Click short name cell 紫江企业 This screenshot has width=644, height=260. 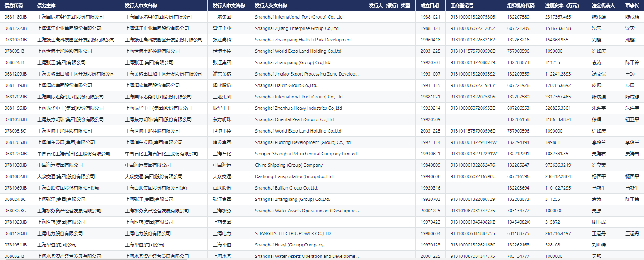click(228, 28)
